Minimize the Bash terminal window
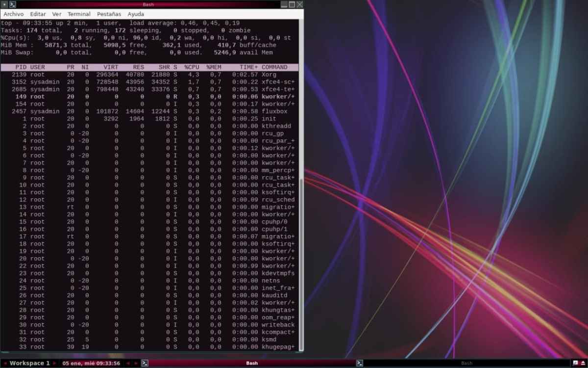The height and width of the screenshot is (368, 588). click(x=284, y=4)
